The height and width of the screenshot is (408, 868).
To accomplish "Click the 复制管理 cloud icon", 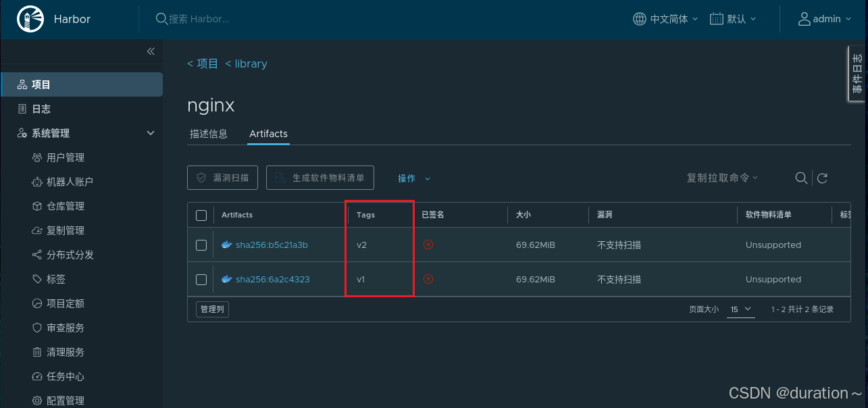I will (37, 230).
